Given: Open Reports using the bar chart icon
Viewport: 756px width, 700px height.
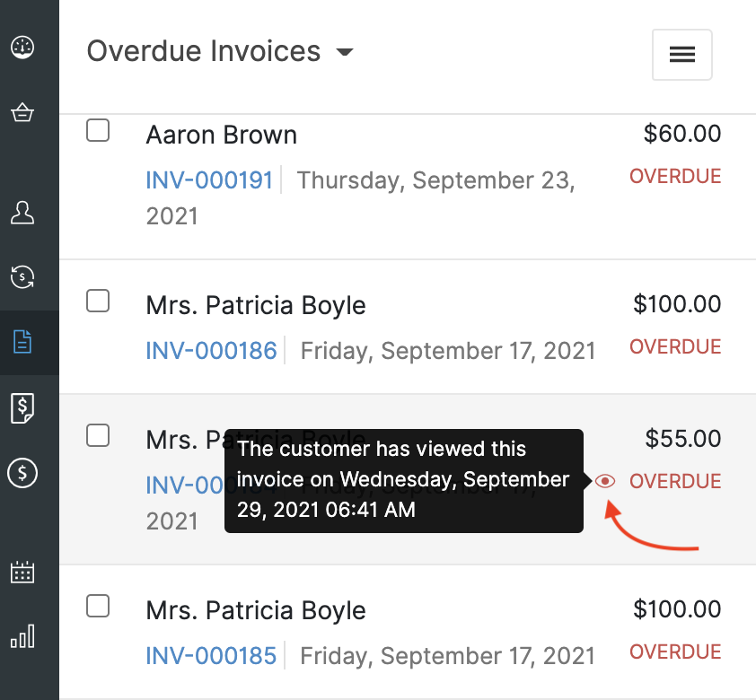Looking at the screenshot, I should (22, 636).
